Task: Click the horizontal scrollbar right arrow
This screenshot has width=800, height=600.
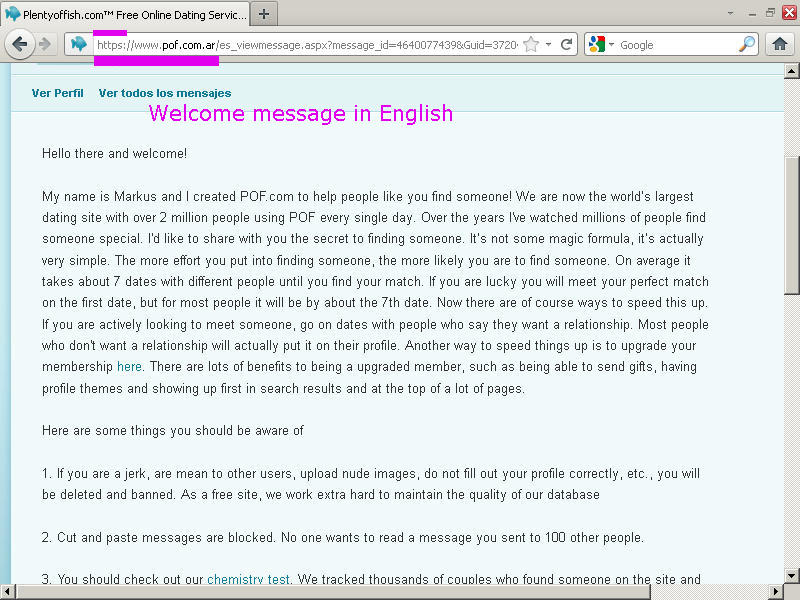Action: tap(776, 592)
